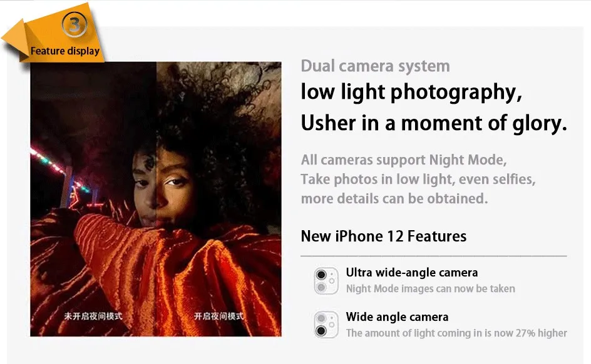Screen dimensions: 591x364
Task: Click New iPhone 12 Features heading
Action: coord(384,236)
